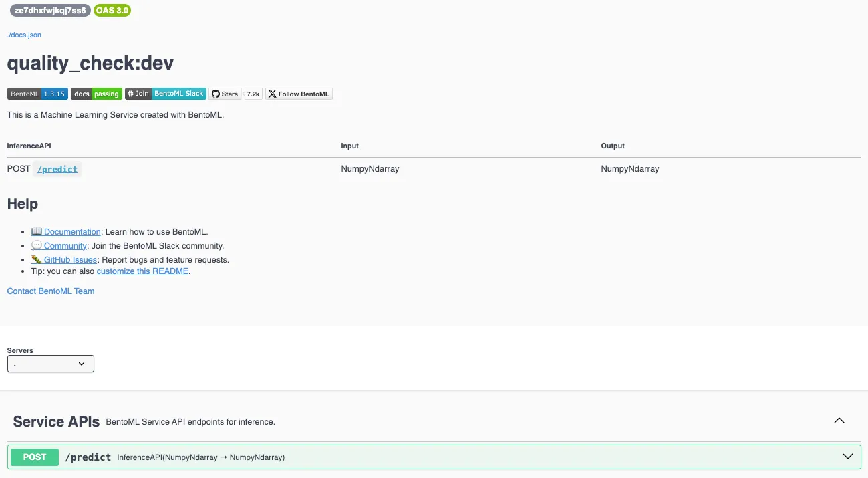
Task: Click the InferenceAPI(NumpyNdarray → NumpyNdarray) description
Action: [x=201, y=457]
